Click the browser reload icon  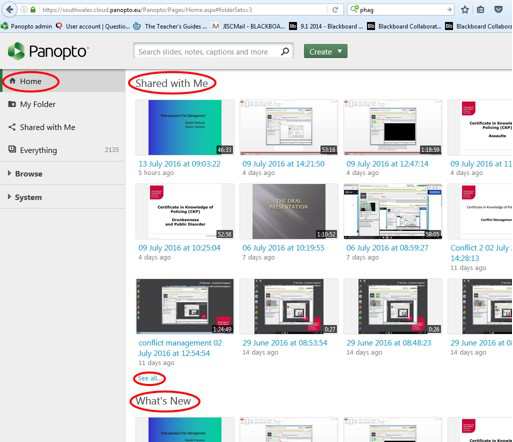[335, 10]
